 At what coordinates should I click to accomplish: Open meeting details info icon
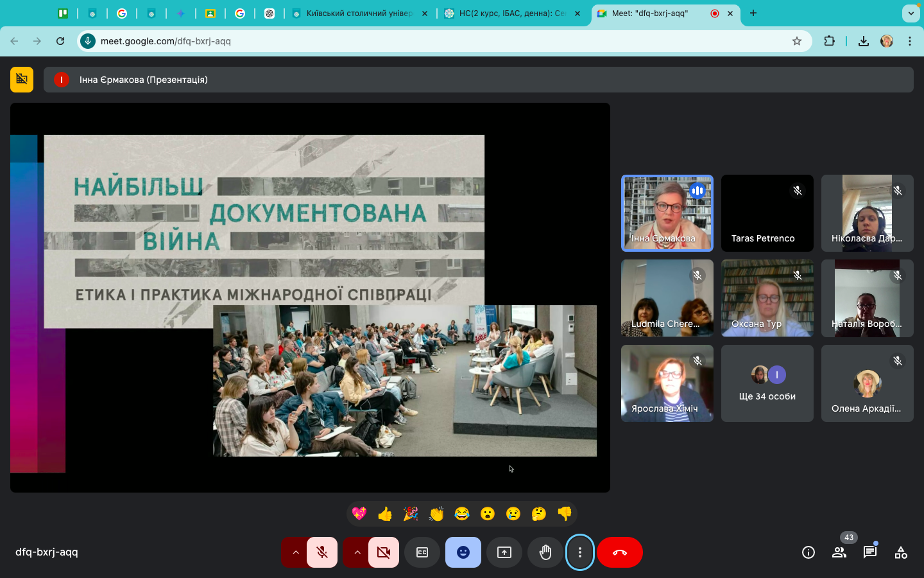(809, 552)
